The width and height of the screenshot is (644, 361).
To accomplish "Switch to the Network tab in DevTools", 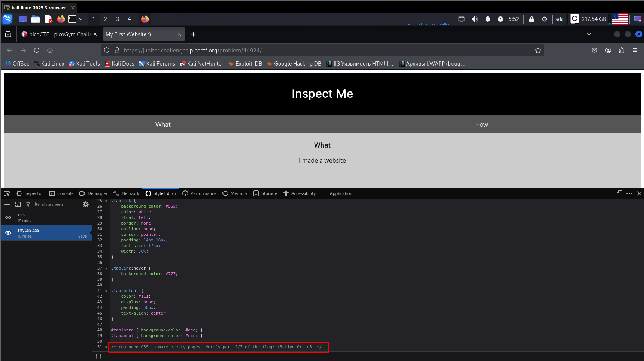I will point(126,193).
